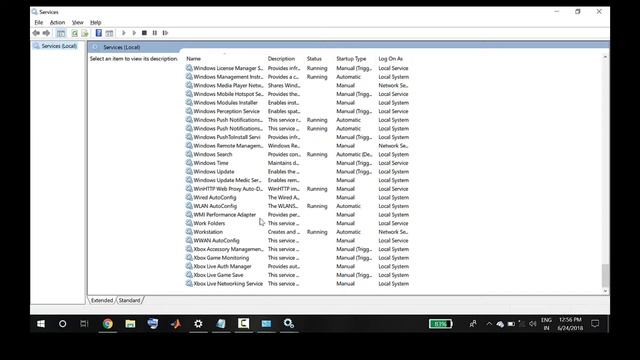Click the gear icon beside Xbox Live Game Save

coord(189,275)
